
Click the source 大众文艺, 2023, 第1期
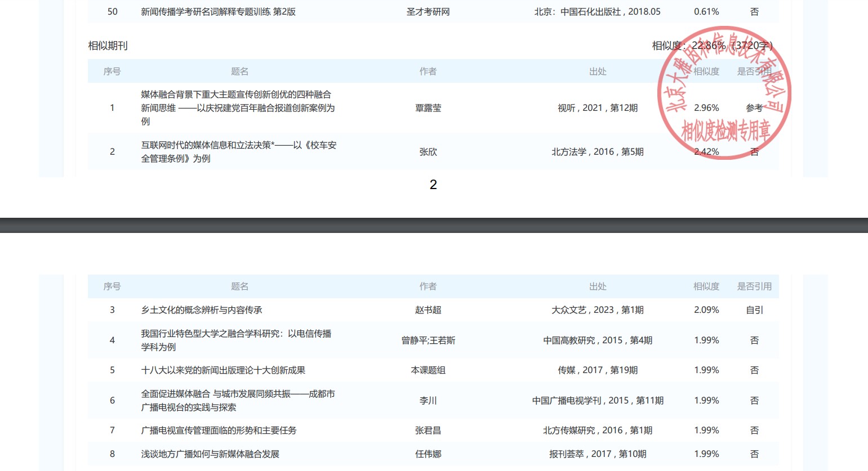(597, 310)
